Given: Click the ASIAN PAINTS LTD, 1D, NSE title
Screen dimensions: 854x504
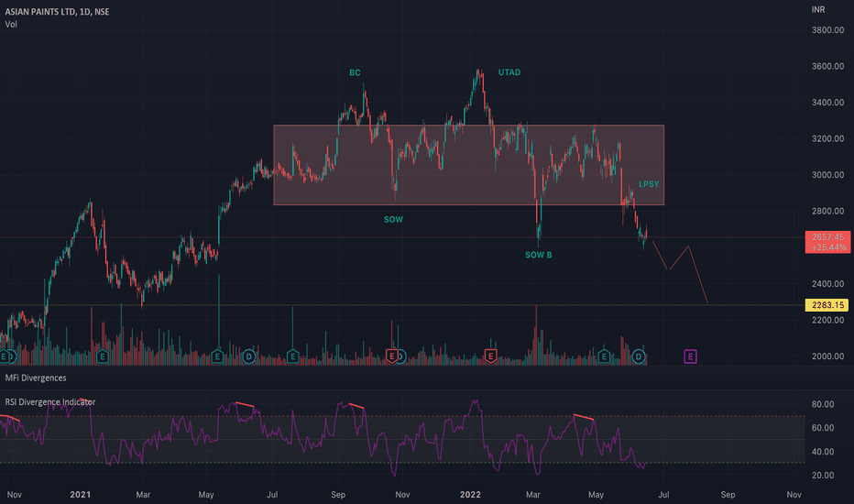Looking at the screenshot, I should 57,11.
